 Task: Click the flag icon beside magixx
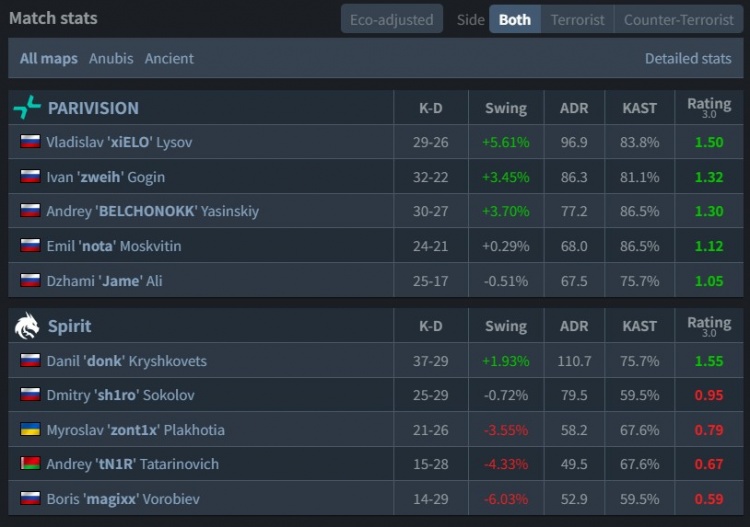pyautogui.click(x=30, y=499)
